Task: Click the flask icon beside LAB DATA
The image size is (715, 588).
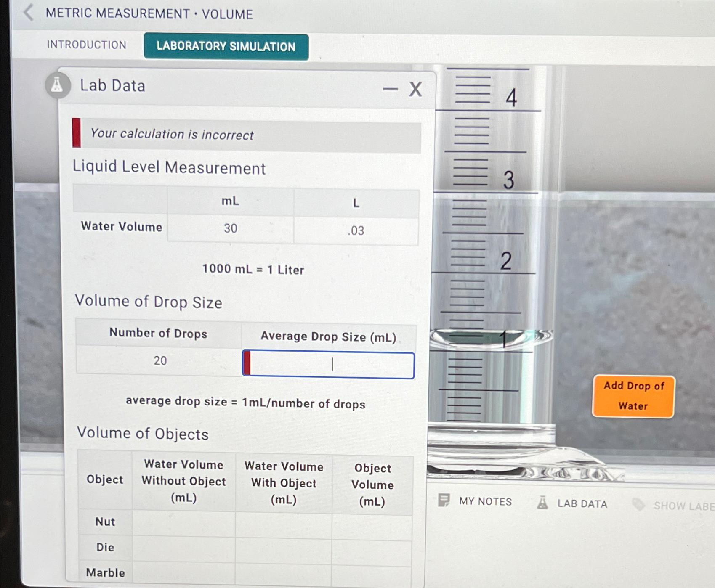Action: [x=543, y=503]
